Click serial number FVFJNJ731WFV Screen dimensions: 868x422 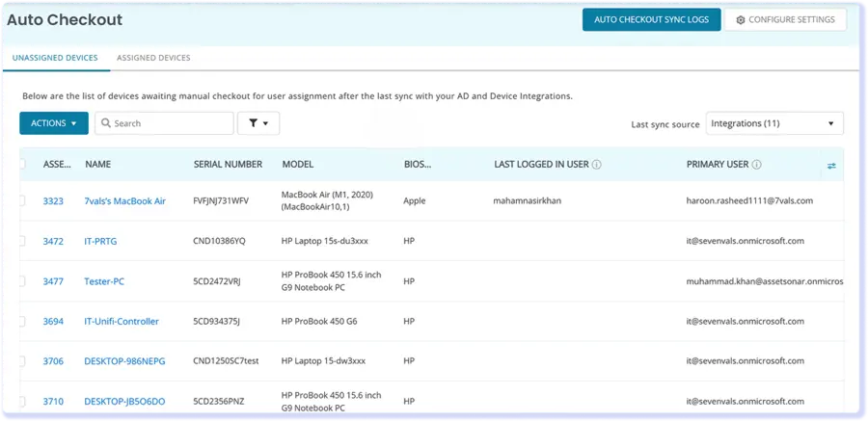tap(221, 200)
